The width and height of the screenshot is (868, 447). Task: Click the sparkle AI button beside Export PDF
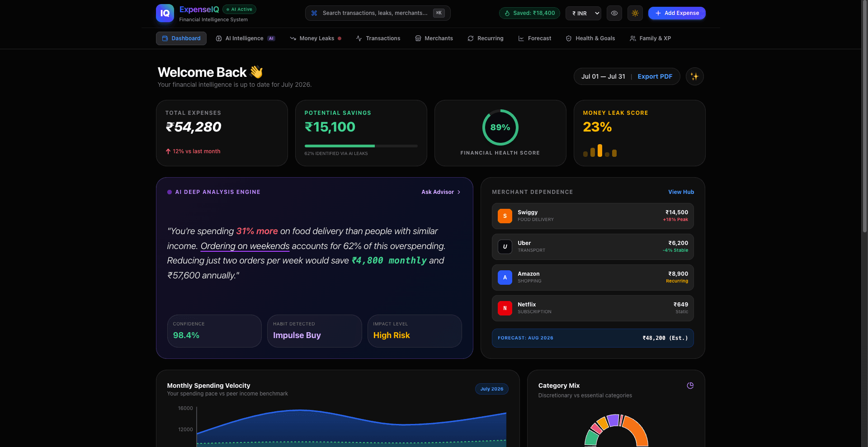tap(695, 76)
